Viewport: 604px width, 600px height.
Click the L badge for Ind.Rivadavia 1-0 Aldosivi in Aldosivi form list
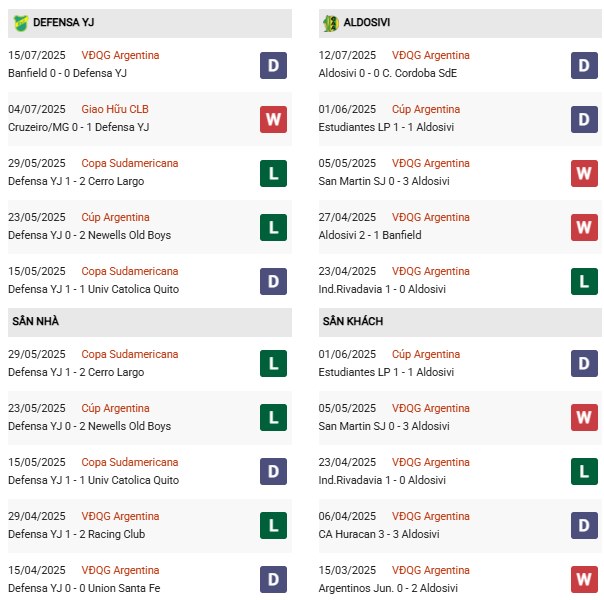click(584, 281)
